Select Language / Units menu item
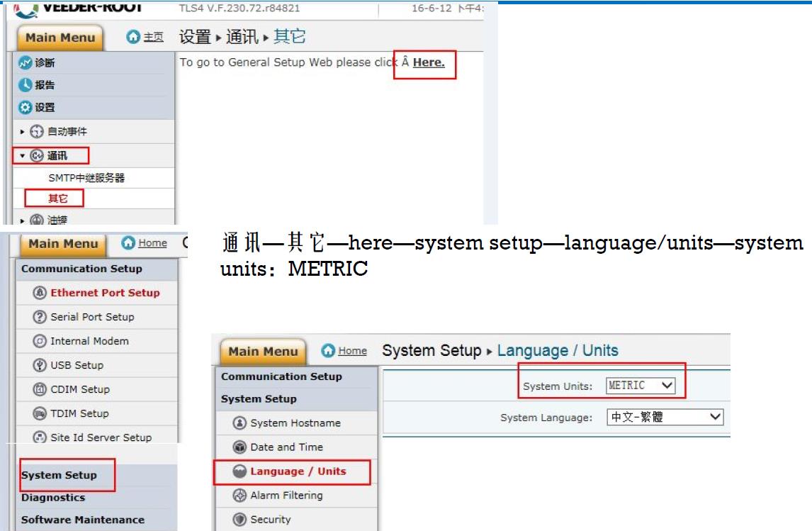 point(298,471)
